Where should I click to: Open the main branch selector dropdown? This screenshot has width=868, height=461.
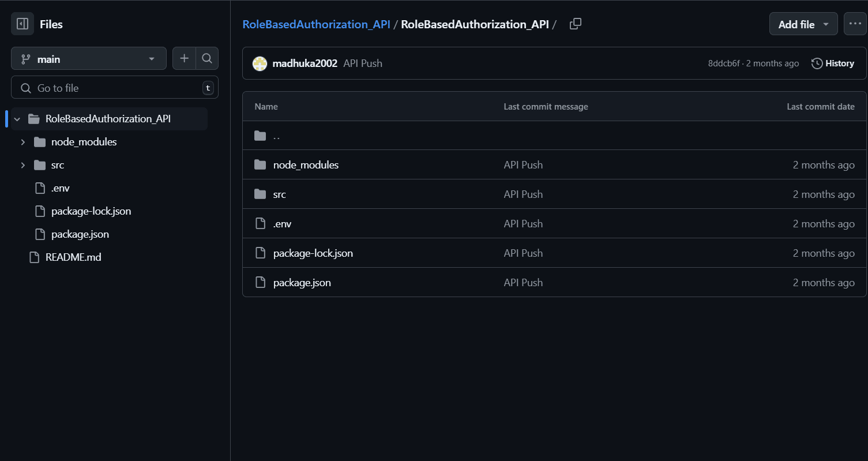click(x=89, y=59)
